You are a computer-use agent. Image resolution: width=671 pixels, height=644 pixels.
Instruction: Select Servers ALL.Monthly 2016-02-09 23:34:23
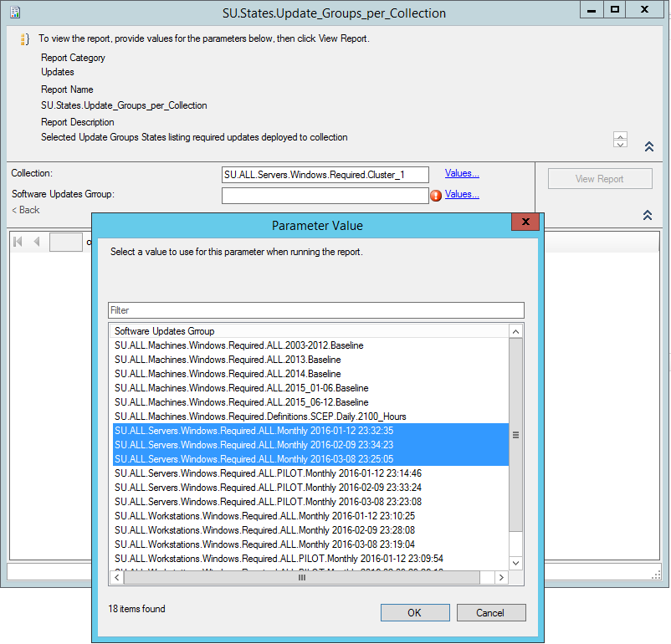310,445
